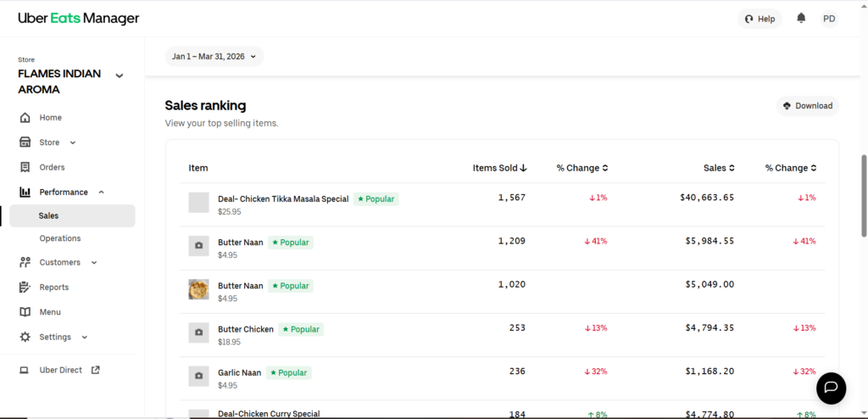
Task: Click Deal- Chicken Tikka Masala Special item name
Action: [x=283, y=199]
